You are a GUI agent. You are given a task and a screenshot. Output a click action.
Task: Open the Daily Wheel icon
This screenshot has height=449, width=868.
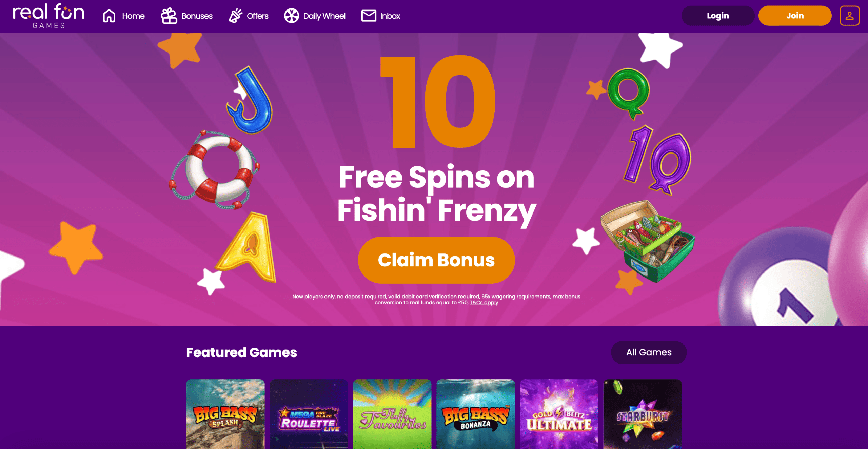click(x=291, y=15)
